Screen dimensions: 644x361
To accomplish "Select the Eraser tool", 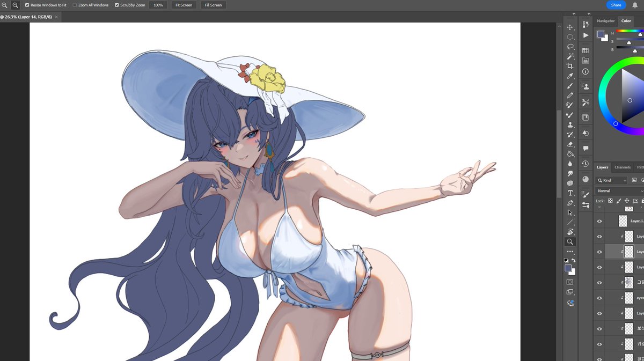I will click(x=570, y=144).
